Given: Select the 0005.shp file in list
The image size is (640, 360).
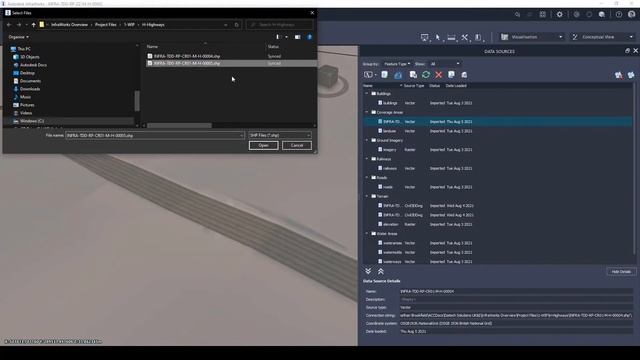Looking at the screenshot, I should (x=231, y=63).
